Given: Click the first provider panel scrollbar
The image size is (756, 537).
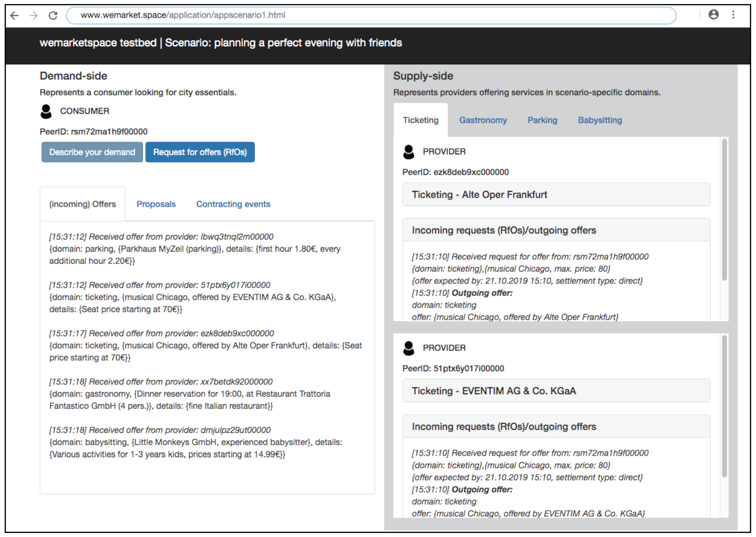Looking at the screenshot, I should coord(724,210).
